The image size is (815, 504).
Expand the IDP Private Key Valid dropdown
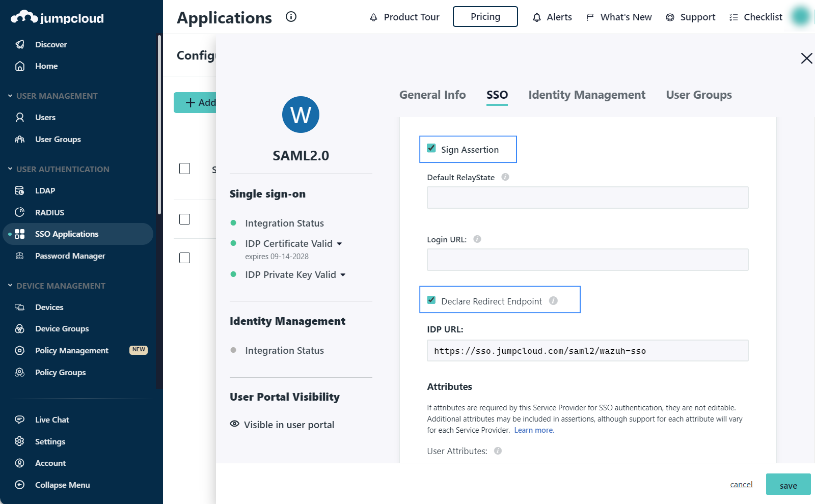click(x=343, y=275)
